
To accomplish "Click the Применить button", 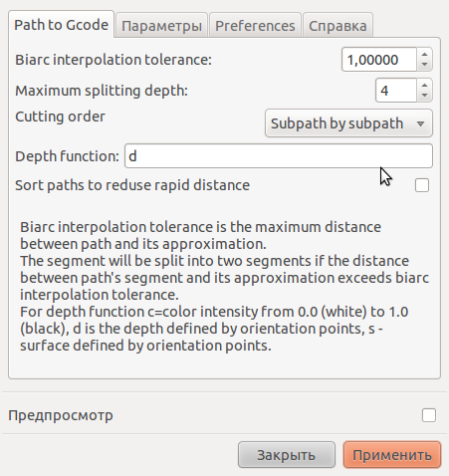I will coord(392,455).
